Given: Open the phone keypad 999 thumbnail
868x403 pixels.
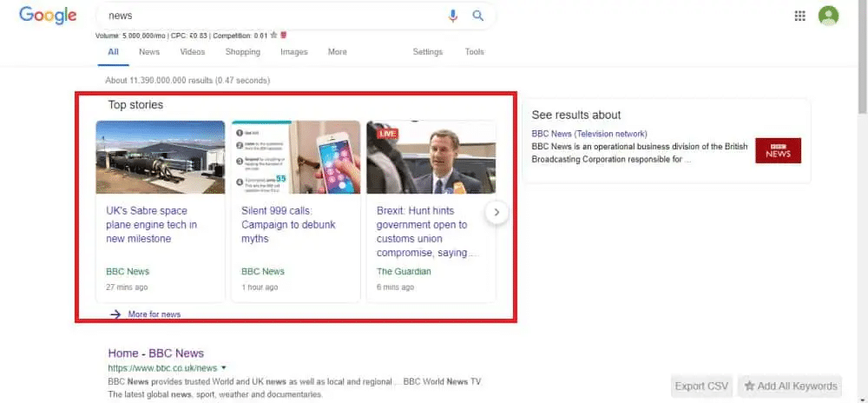Looking at the screenshot, I should (296, 157).
